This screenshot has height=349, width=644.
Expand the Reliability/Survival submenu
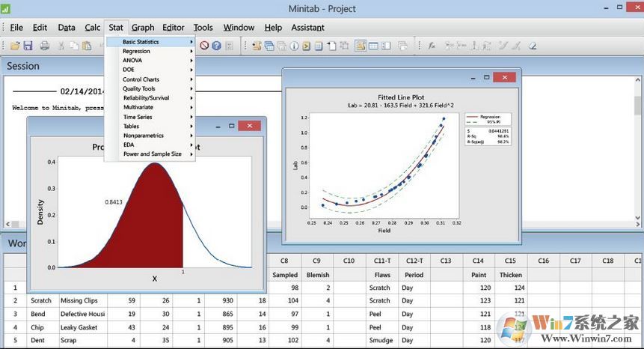(150, 98)
